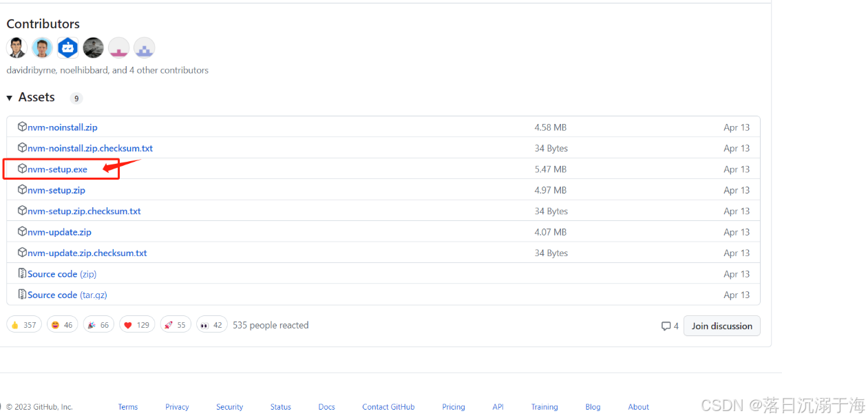Open Security footer link
868x420 pixels.
pos(229,407)
